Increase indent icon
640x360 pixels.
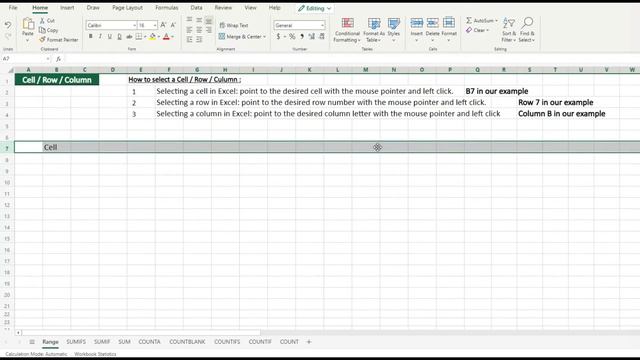pyautogui.click(x=199, y=39)
